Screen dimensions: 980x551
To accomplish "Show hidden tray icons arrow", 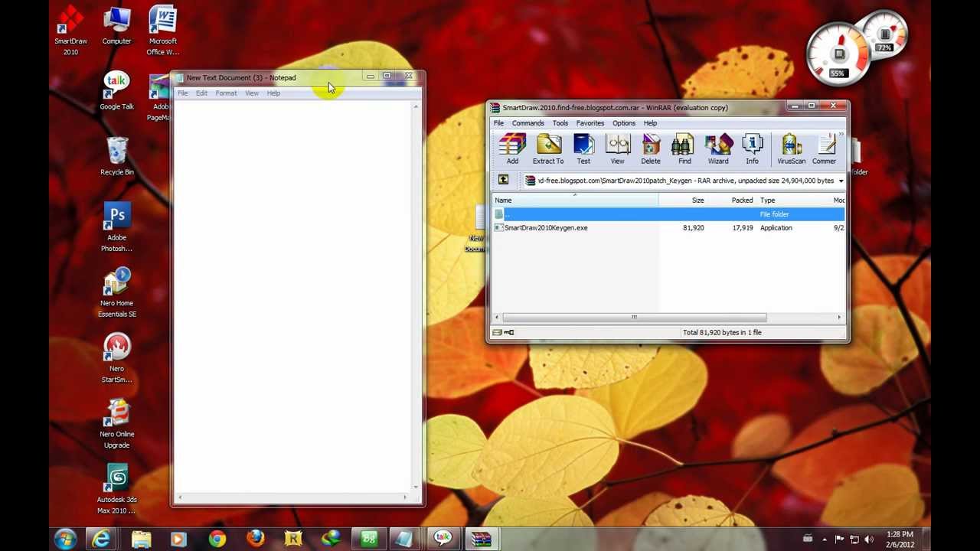I will 825,540.
